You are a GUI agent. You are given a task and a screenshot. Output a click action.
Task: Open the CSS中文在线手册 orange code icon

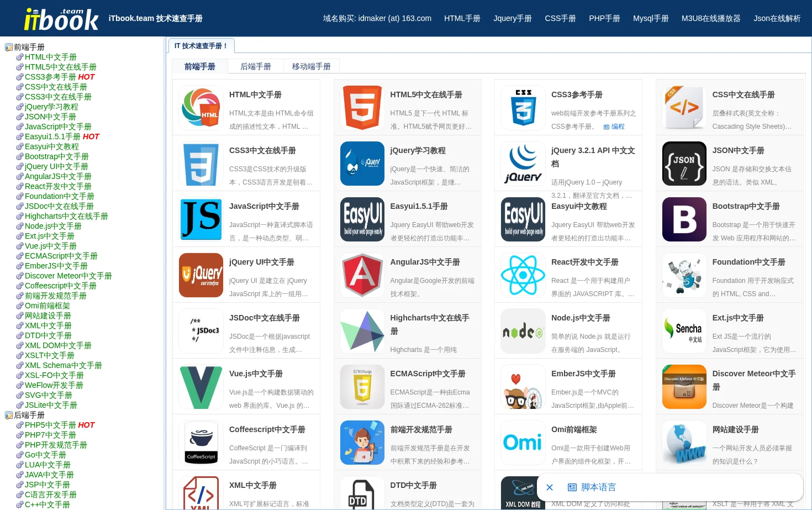pos(684,108)
